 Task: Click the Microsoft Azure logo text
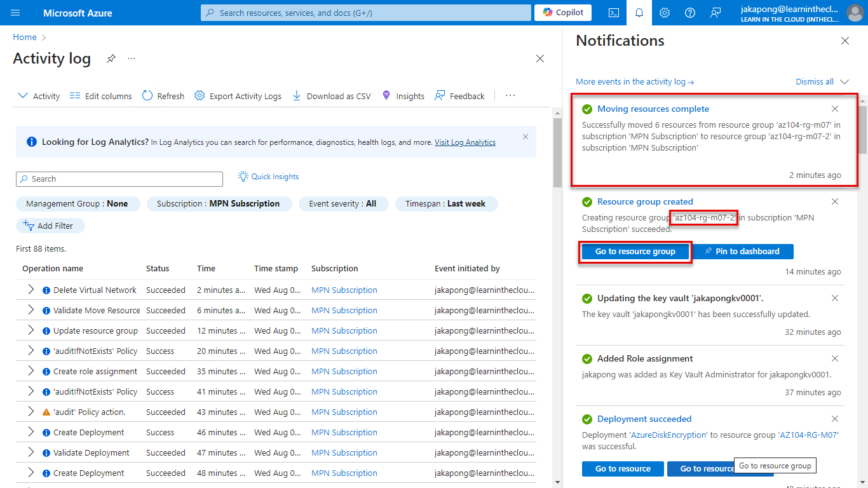click(x=78, y=13)
